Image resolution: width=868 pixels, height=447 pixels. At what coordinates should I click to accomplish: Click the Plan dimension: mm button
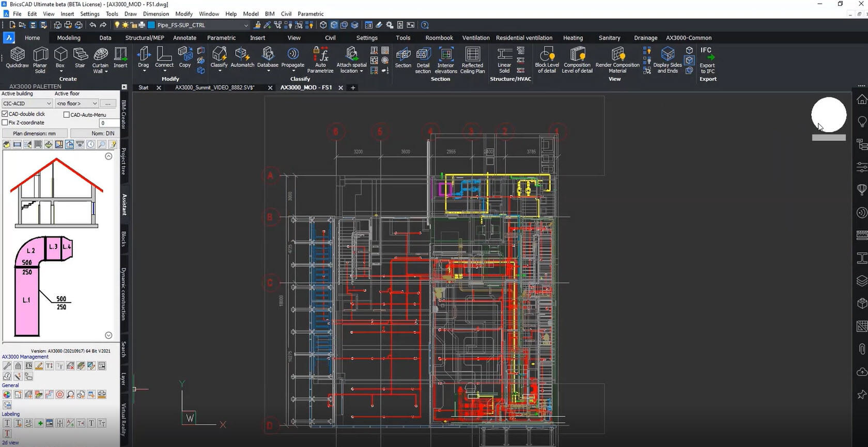click(34, 133)
